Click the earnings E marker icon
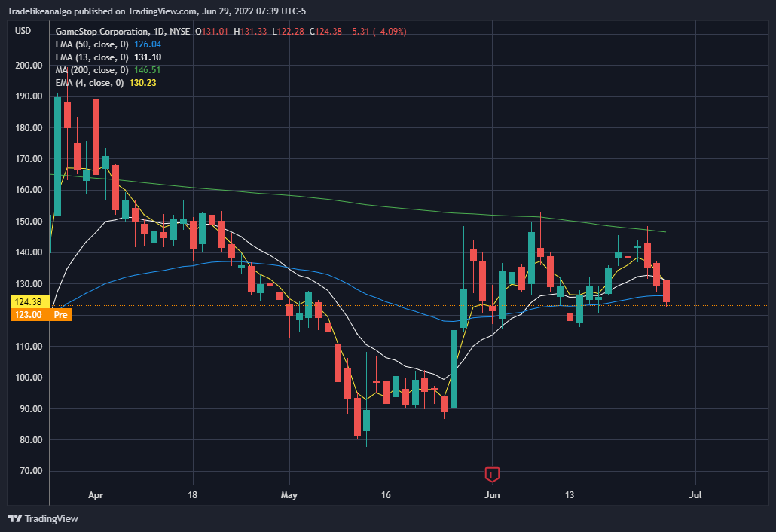Viewport: 776px width, 532px height. [x=491, y=474]
